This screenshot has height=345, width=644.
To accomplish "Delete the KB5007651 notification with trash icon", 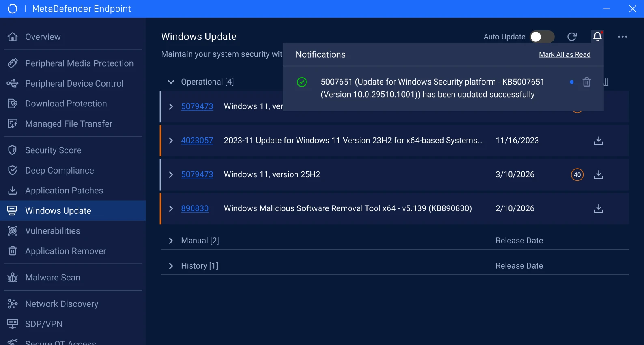I will [x=587, y=82].
